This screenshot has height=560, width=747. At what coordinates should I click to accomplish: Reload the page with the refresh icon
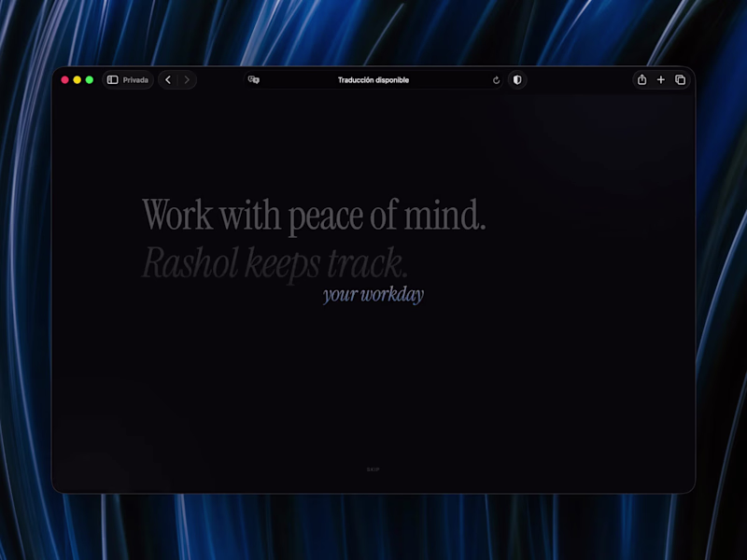(x=496, y=80)
